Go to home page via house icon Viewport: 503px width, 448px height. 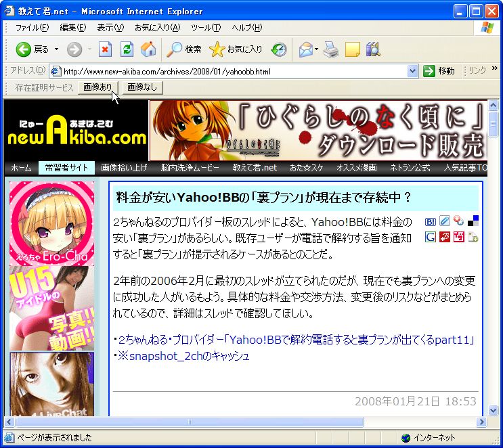coord(148,49)
